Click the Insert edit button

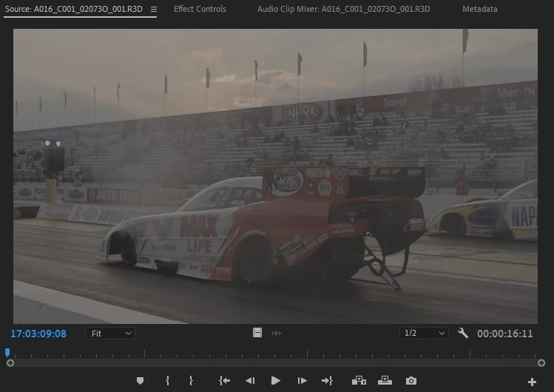[359, 381]
